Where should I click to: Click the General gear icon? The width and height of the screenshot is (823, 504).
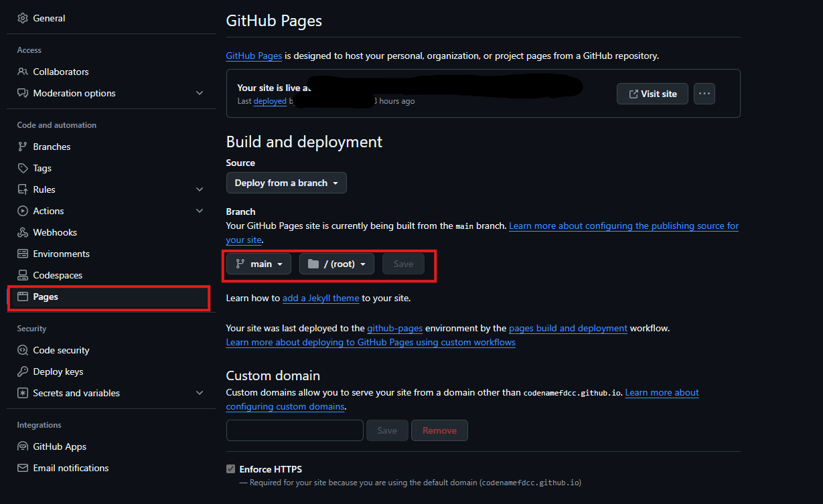[x=23, y=18]
